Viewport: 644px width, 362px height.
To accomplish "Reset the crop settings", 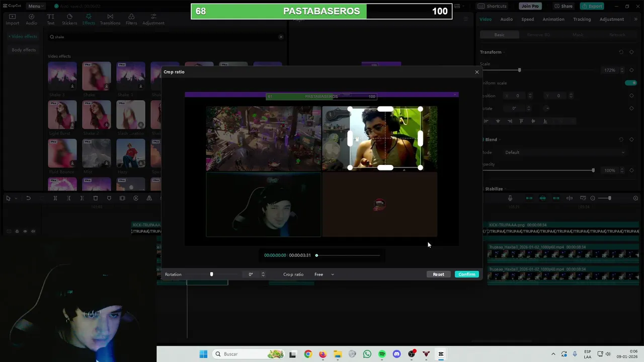I will (x=439, y=275).
